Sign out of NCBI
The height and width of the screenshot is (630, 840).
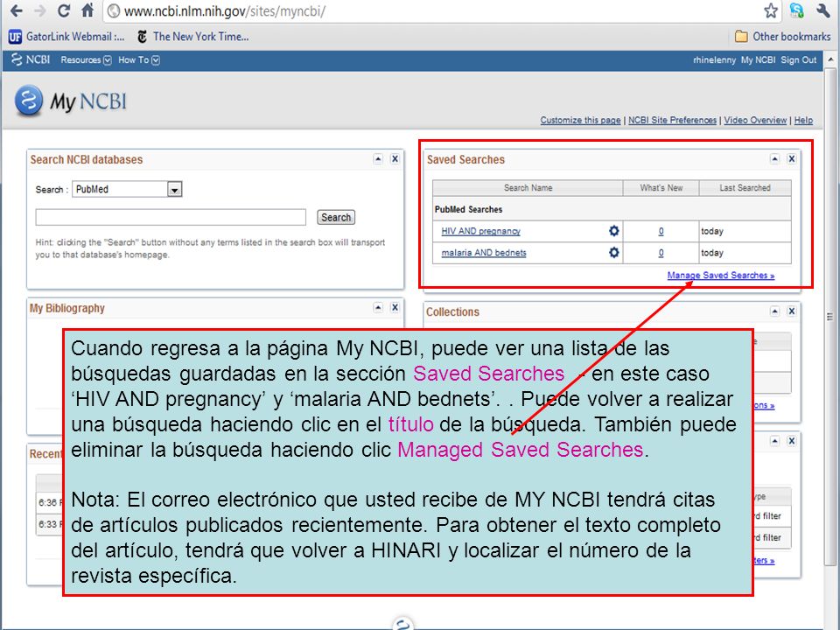(x=798, y=60)
